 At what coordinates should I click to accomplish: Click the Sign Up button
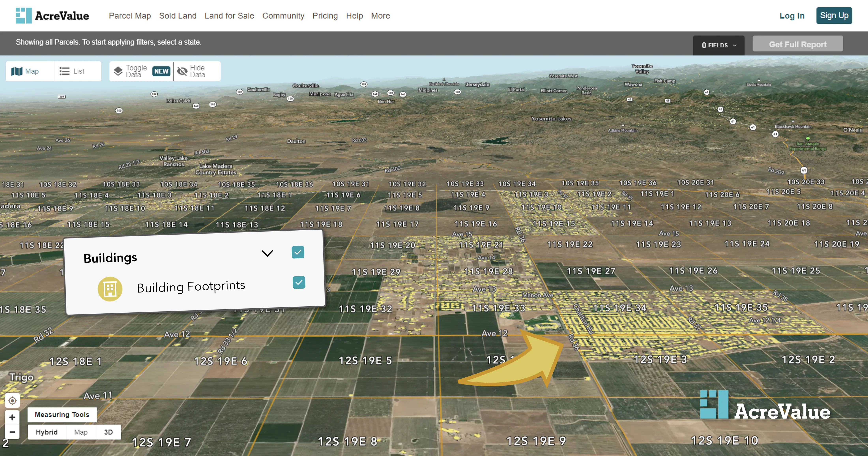tap(834, 15)
